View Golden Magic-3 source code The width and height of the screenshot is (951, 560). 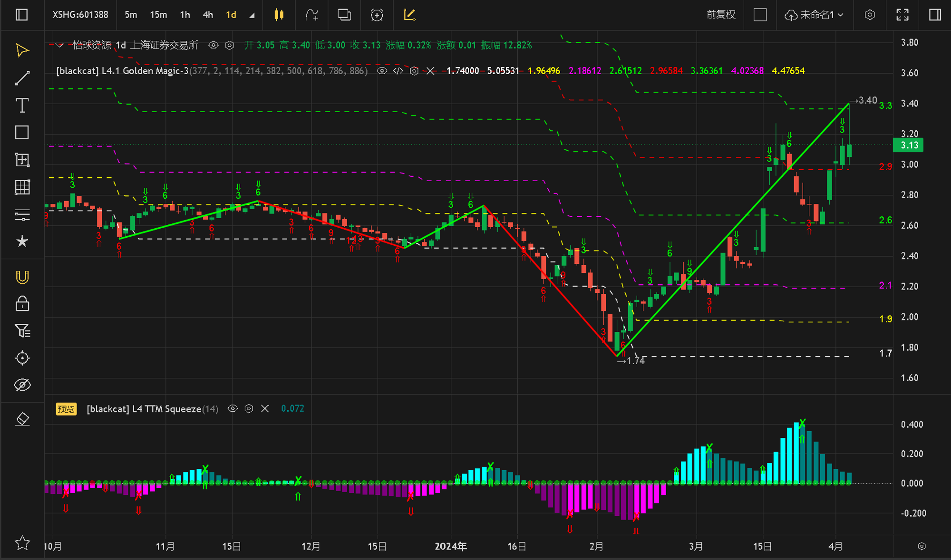(x=398, y=71)
